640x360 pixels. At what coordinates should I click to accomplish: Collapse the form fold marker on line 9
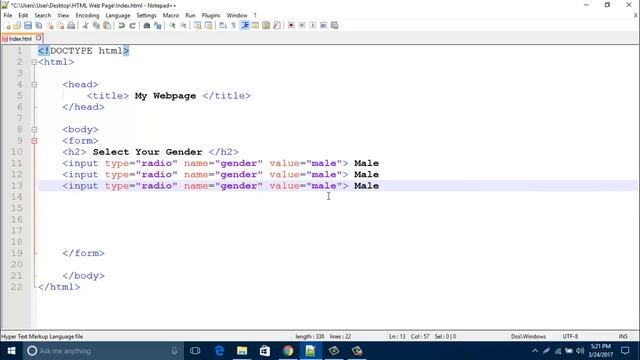coord(34,141)
